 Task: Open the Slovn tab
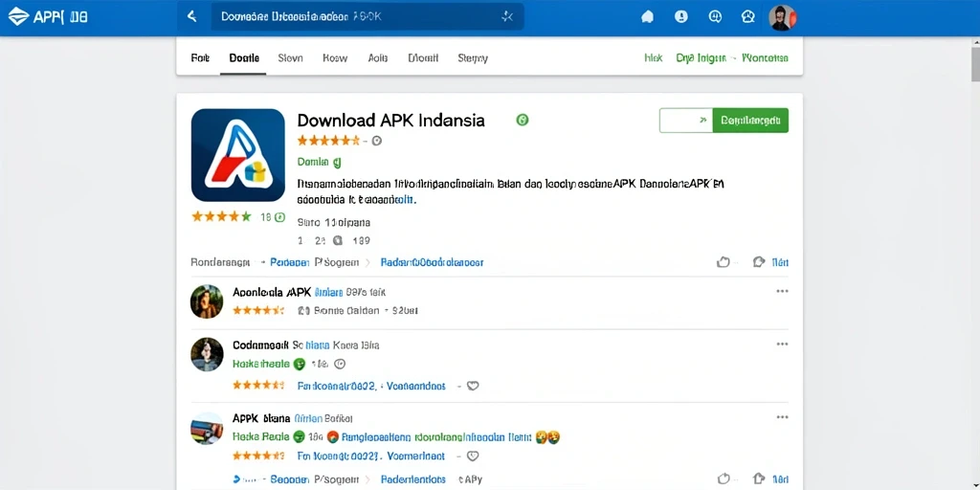(x=290, y=58)
